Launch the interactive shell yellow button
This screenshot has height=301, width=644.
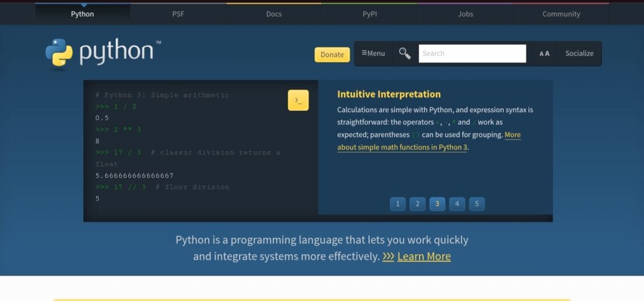tap(298, 100)
